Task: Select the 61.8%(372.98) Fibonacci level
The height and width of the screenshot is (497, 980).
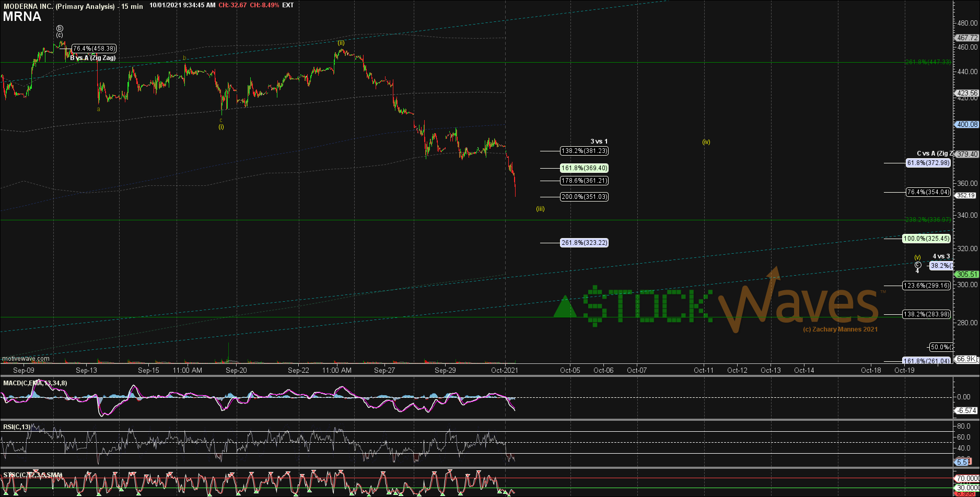Action: (x=928, y=163)
